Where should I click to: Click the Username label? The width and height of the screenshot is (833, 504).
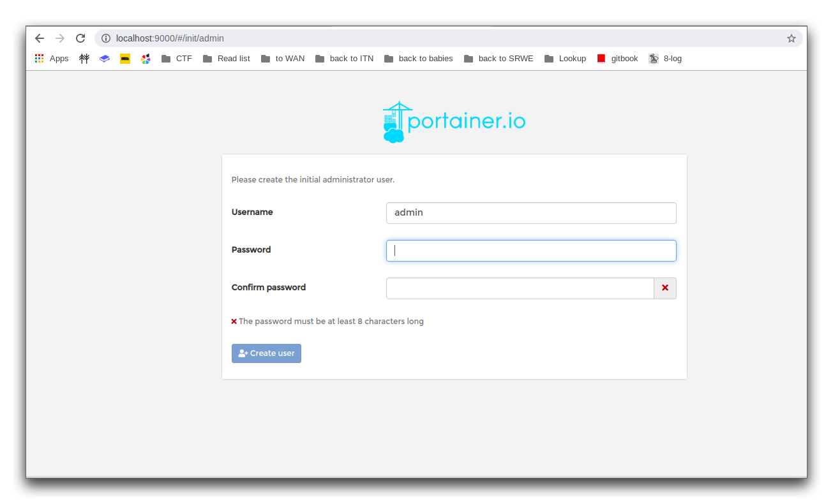(x=252, y=212)
